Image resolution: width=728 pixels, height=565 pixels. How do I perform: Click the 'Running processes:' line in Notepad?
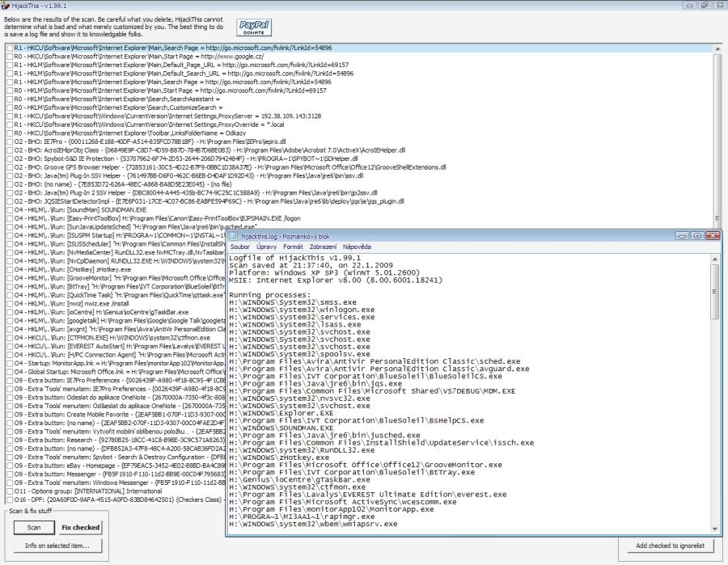pyautogui.click(x=269, y=295)
